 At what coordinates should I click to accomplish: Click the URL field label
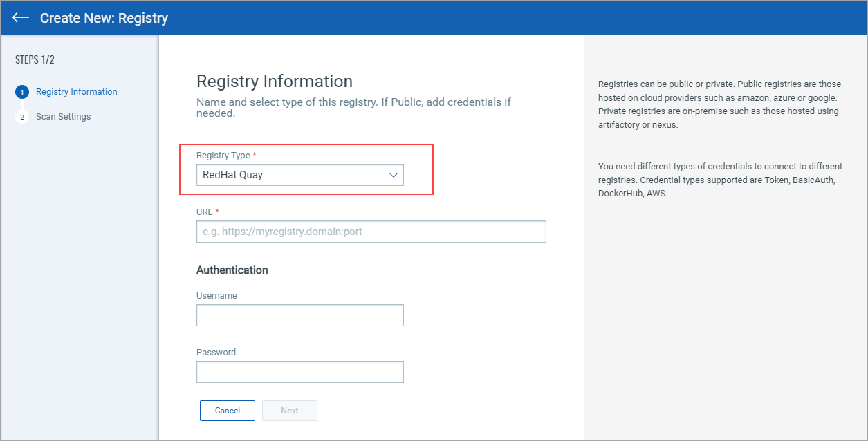click(204, 212)
